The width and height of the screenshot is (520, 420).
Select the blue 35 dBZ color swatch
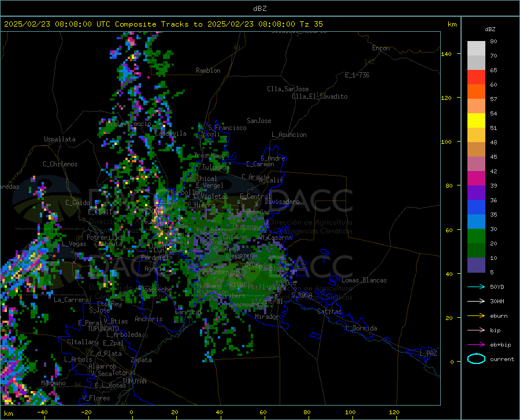click(x=476, y=207)
